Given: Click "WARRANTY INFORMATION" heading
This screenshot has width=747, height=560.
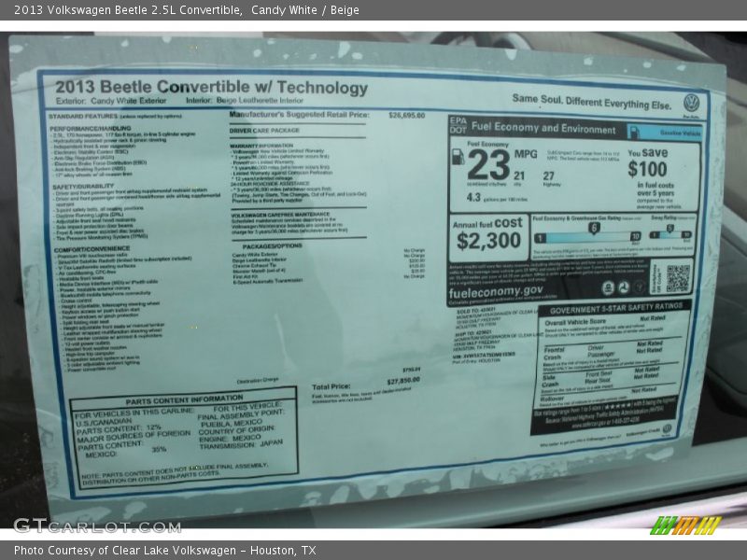Looking at the screenshot, I should coord(261,146).
